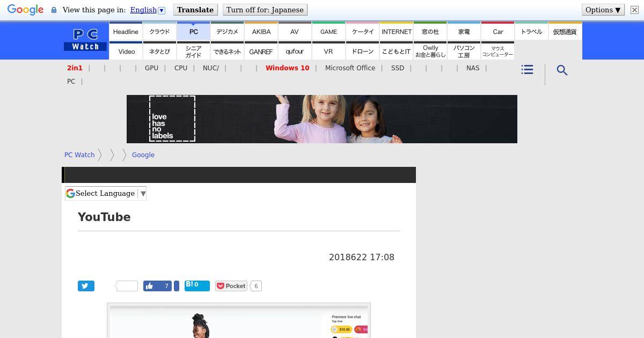
Task: Click the SSD topic link
Action: pos(398,68)
